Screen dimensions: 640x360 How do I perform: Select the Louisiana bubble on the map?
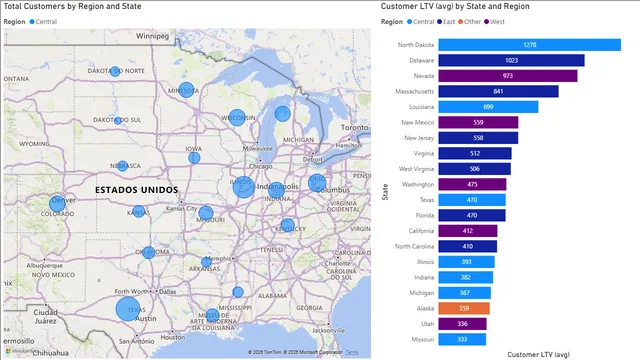click(x=212, y=315)
